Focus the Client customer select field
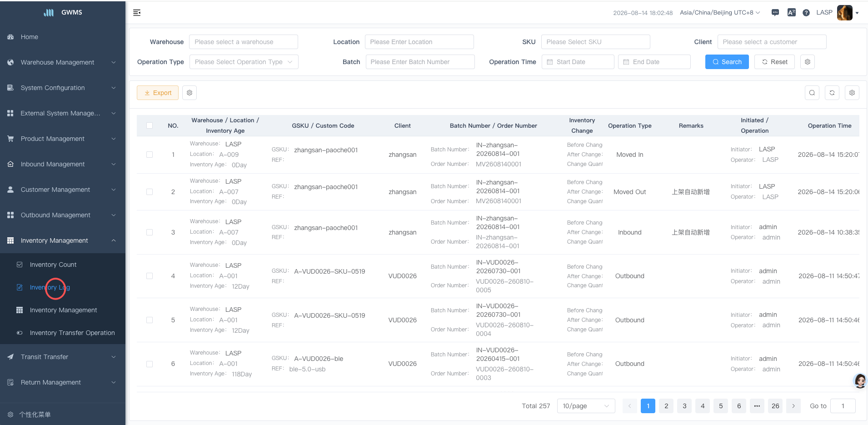 click(772, 42)
